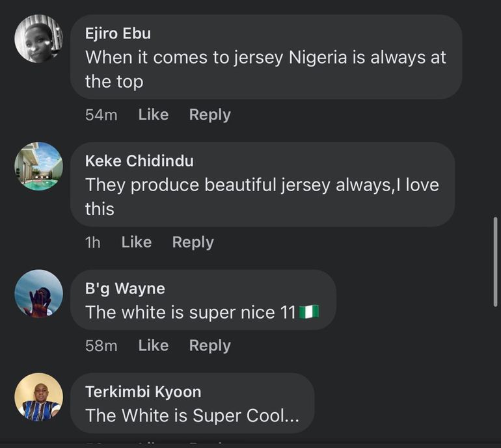The image size is (501, 448).
Task: Click the "The White is Super Cool..." comment
Action: 192,415
